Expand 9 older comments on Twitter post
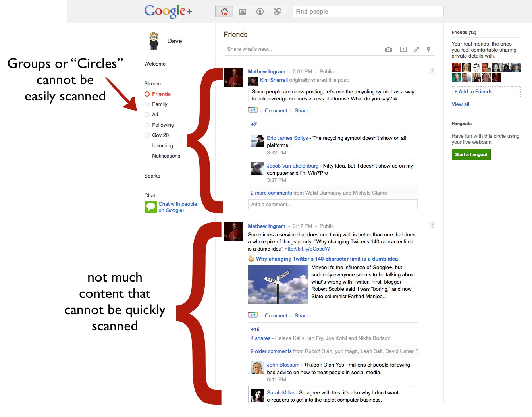 click(271, 351)
